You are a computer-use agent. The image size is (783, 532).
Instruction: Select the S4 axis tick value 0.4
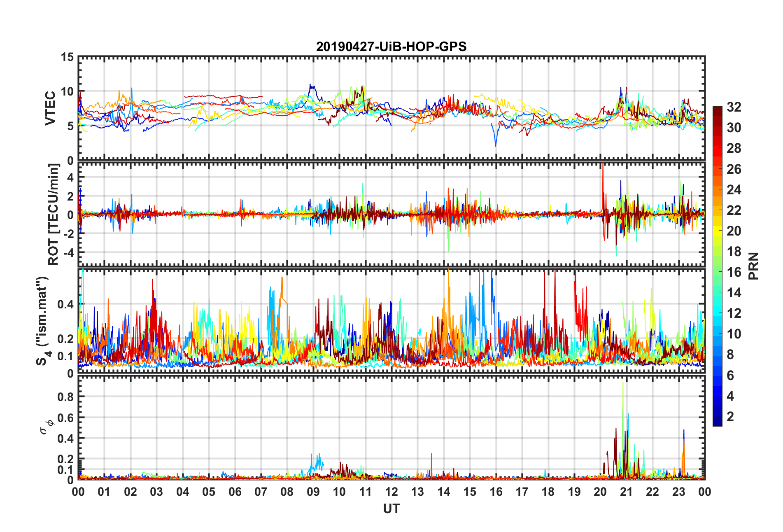coord(66,304)
